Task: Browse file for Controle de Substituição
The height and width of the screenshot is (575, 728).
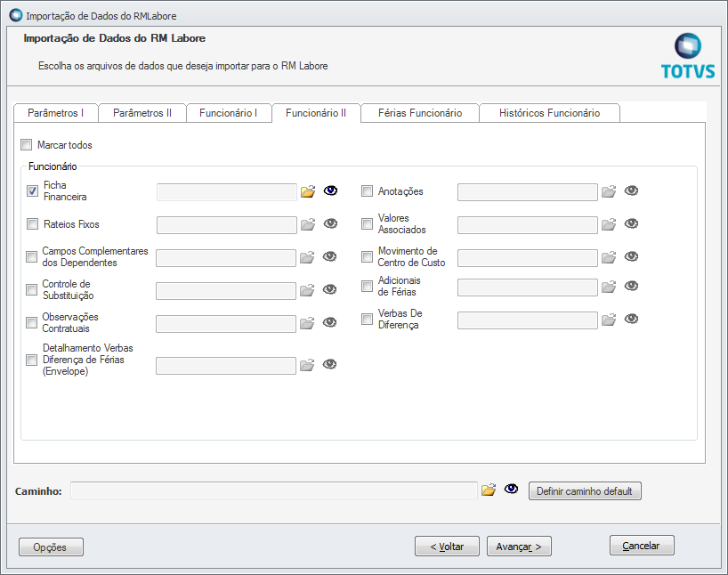Action: point(306,290)
